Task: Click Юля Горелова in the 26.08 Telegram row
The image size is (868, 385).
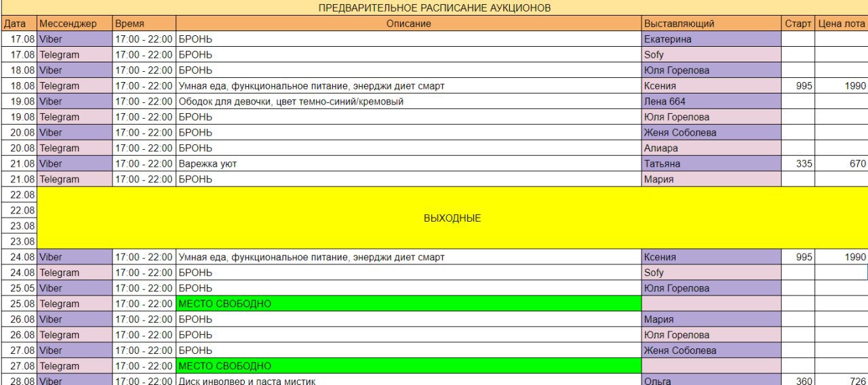Action: [x=711, y=336]
